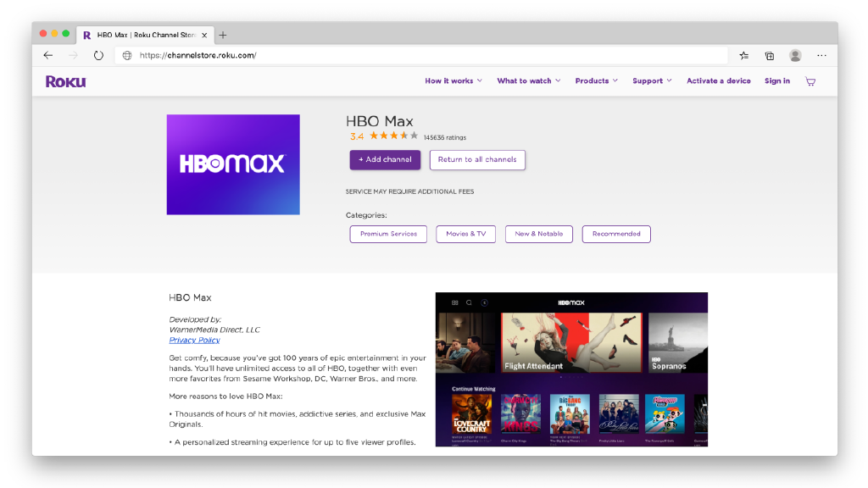Click SERVICE MAY REQUIRE ADDITIONAL FEES text
The height and width of the screenshot is (488, 868).
(x=409, y=191)
